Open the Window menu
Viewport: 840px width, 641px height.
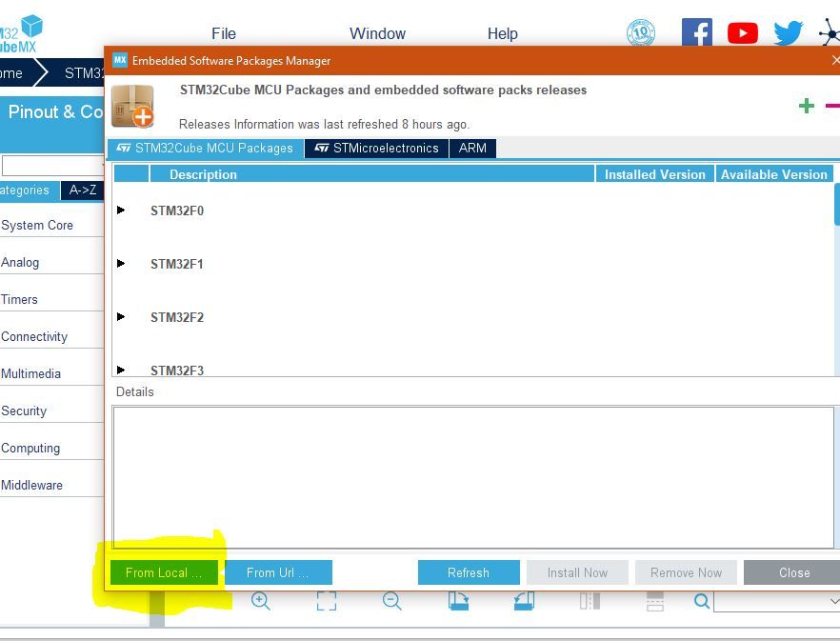(377, 33)
